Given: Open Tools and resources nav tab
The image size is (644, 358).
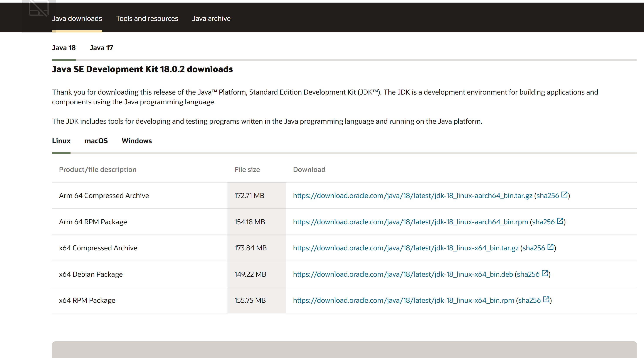Looking at the screenshot, I should pyautogui.click(x=147, y=18).
